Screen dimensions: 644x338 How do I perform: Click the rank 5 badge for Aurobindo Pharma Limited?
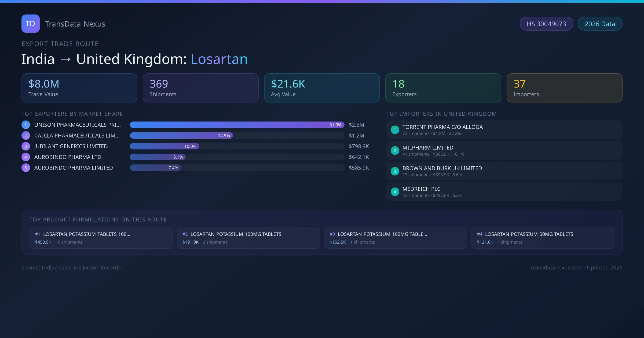click(x=25, y=168)
